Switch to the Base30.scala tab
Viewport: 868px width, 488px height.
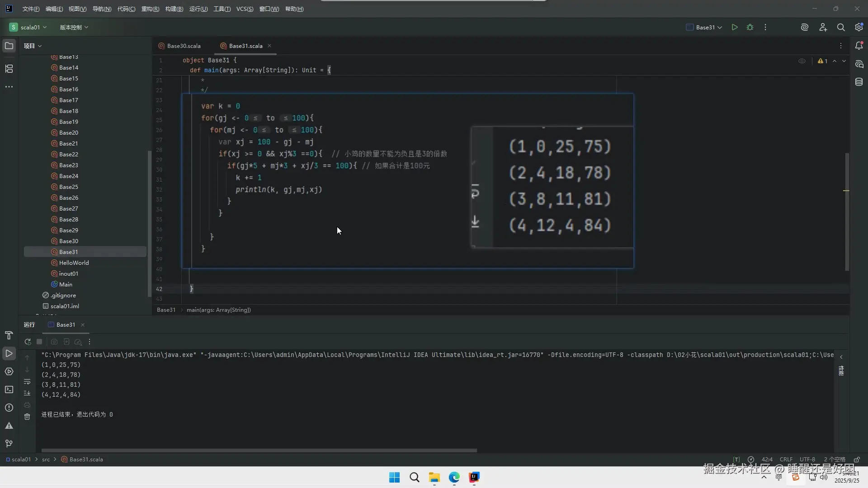click(x=184, y=46)
